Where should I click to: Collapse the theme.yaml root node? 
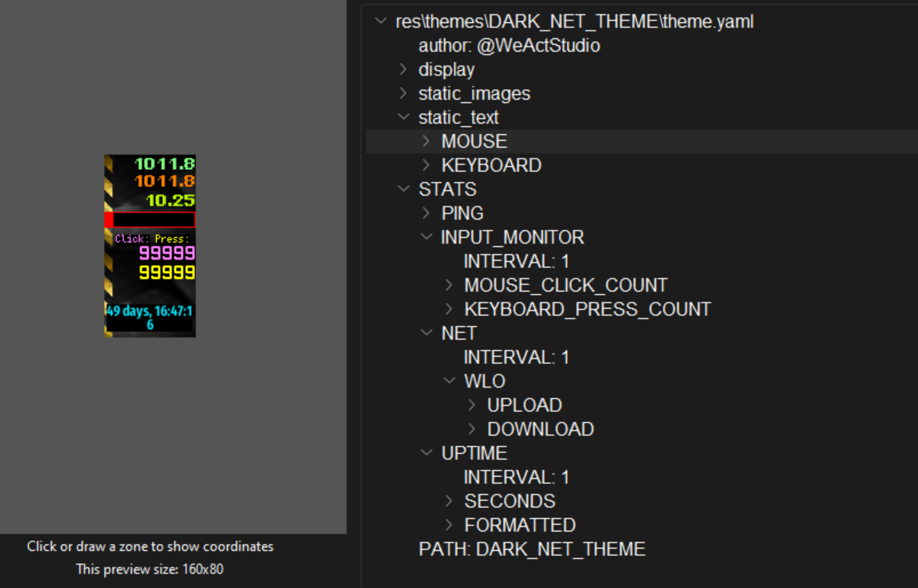pyautogui.click(x=380, y=21)
